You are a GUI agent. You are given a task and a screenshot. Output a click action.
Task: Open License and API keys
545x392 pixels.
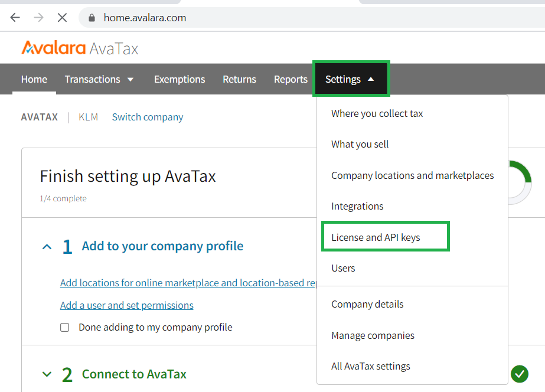tap(376, 237)
